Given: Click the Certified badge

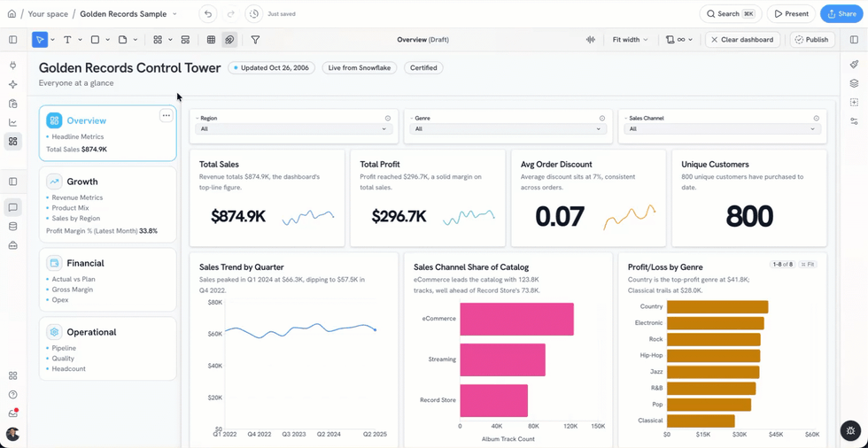Looking at the screenshot, I should coord(423,68).
